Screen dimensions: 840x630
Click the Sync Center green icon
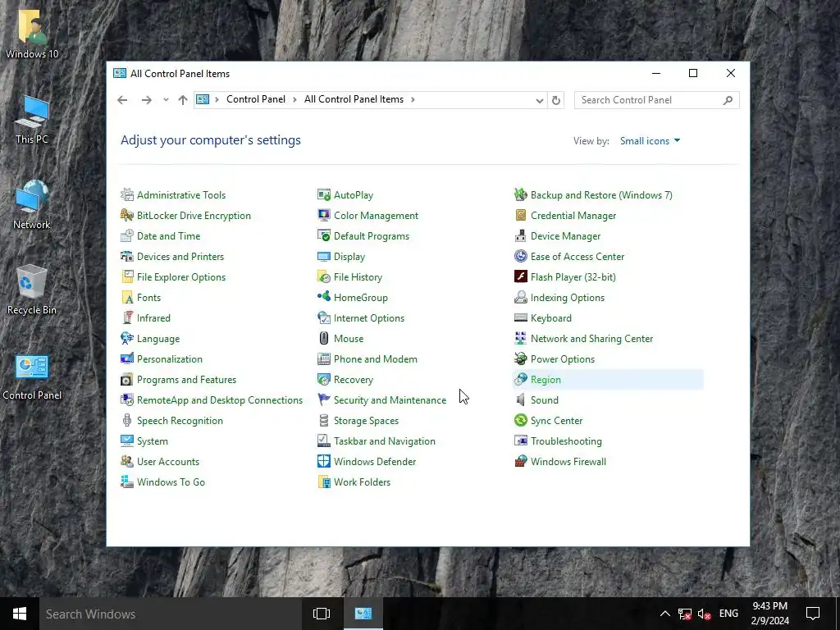tap(521, 421)
